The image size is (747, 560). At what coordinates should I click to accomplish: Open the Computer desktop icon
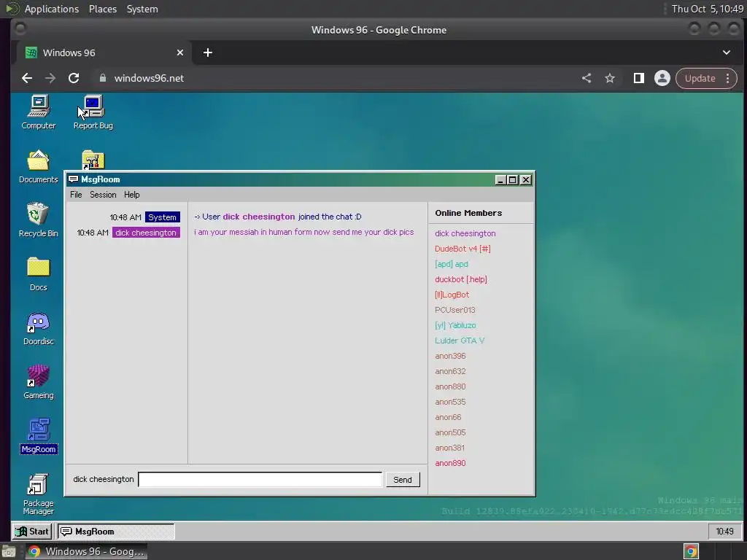39,112
